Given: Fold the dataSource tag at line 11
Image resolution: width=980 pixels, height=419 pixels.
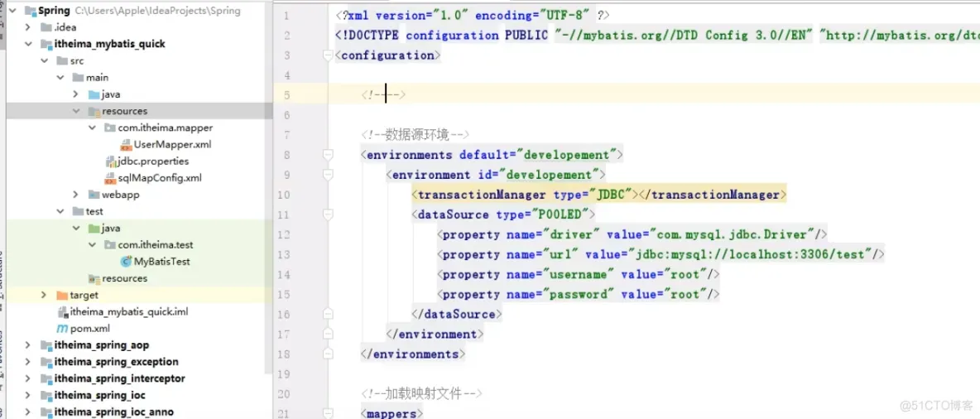Looking at the screenshot, I should click(326, 214).
